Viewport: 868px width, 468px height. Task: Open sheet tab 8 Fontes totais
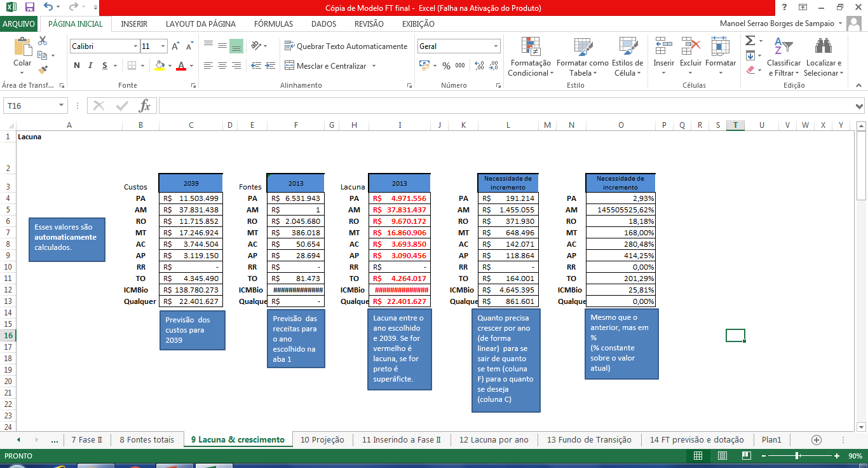click(x=147, y=439)
